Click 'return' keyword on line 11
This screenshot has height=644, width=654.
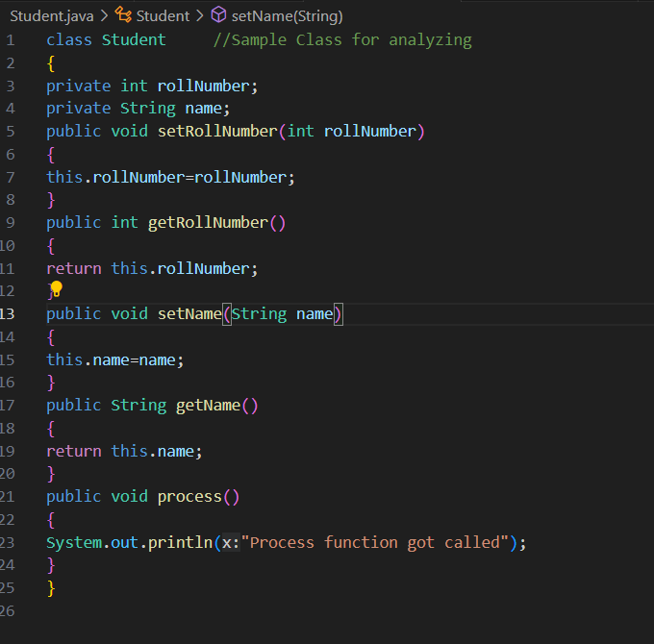click(74, 268)
